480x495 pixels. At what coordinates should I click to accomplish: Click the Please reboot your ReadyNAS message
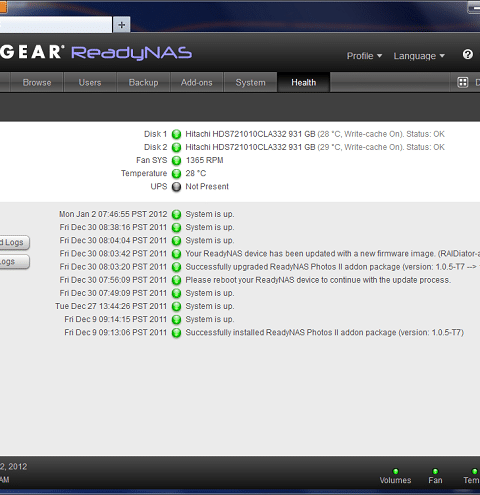coord(318,280)
